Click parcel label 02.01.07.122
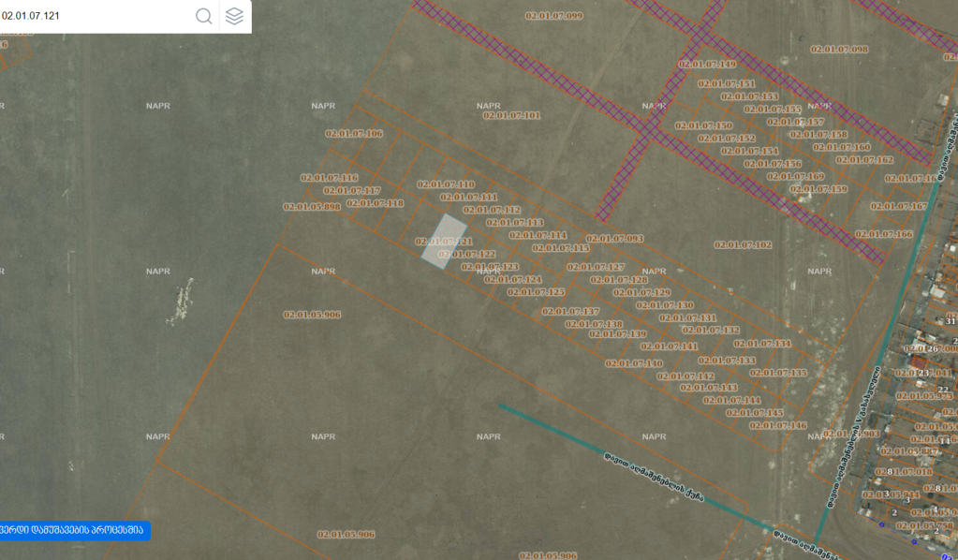The width and height of the screenshot is (958, 560). (x=466, y=254)
